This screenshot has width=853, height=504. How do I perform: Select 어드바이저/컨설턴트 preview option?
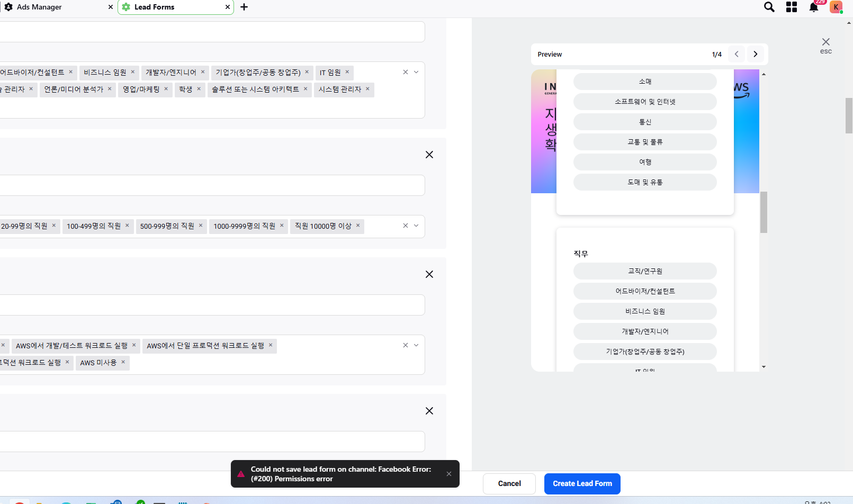(645, 291)
